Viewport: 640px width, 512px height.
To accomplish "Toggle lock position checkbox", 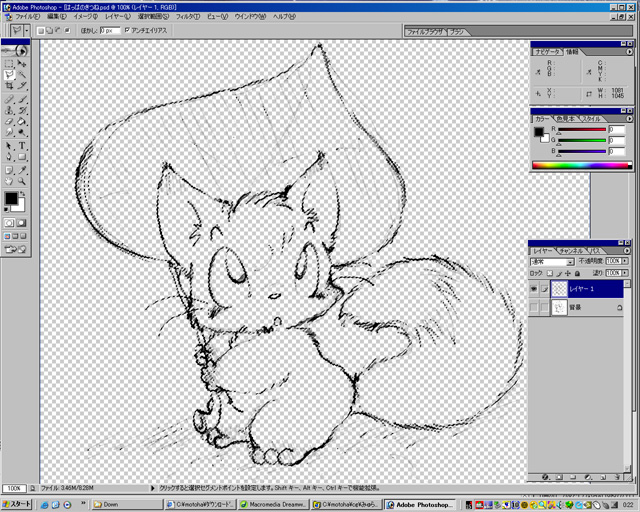I will click(x=568, y=273).
